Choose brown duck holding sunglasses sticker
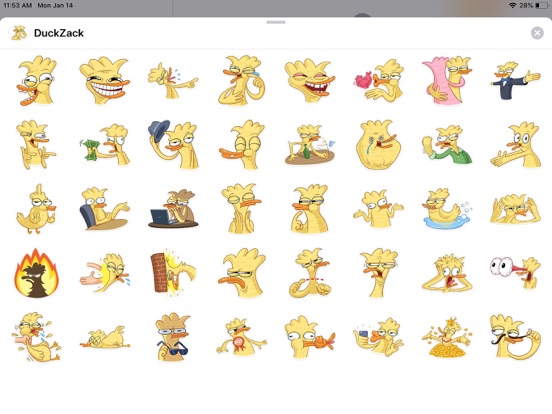 click(x=173, y=337)
